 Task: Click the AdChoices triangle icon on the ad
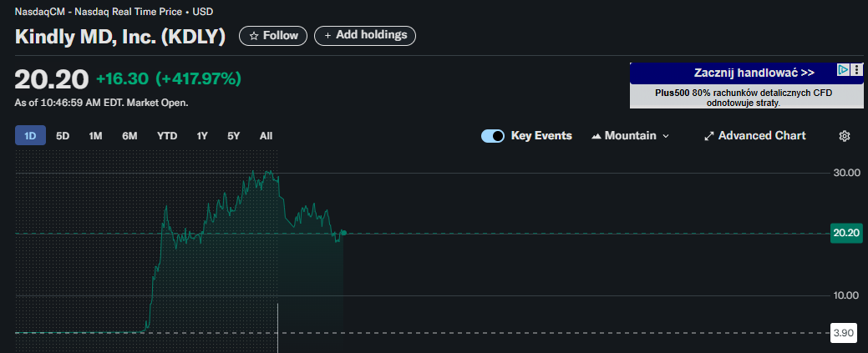844,71
